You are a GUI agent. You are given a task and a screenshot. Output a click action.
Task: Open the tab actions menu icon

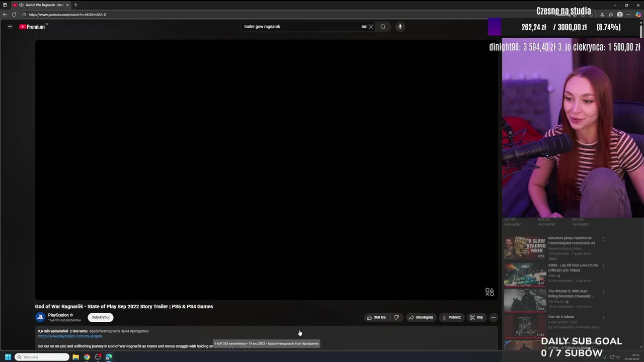[5, 5]
